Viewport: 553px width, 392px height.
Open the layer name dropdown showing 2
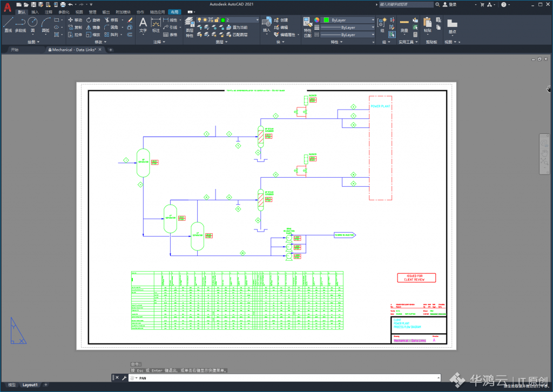tap(228, 20)
